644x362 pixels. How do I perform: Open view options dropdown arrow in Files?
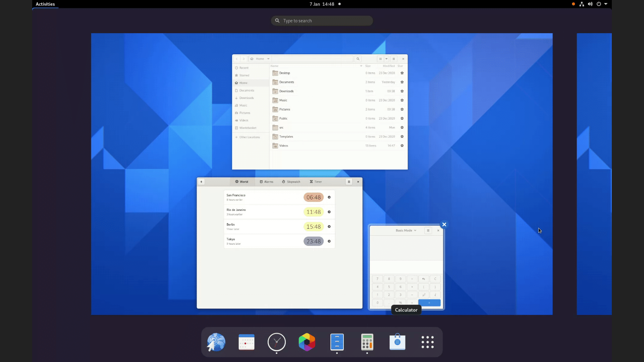386,59
